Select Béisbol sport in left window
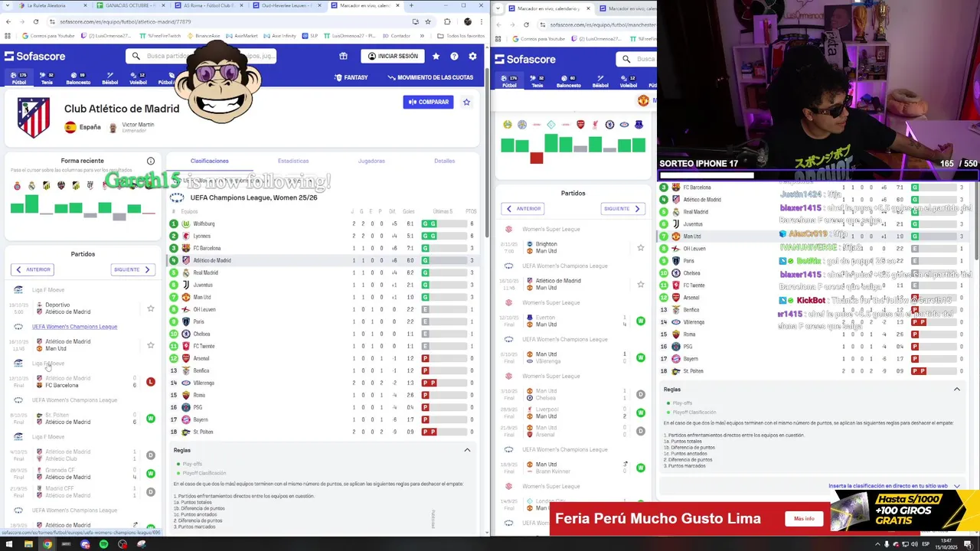 click(x=110, y=79)
